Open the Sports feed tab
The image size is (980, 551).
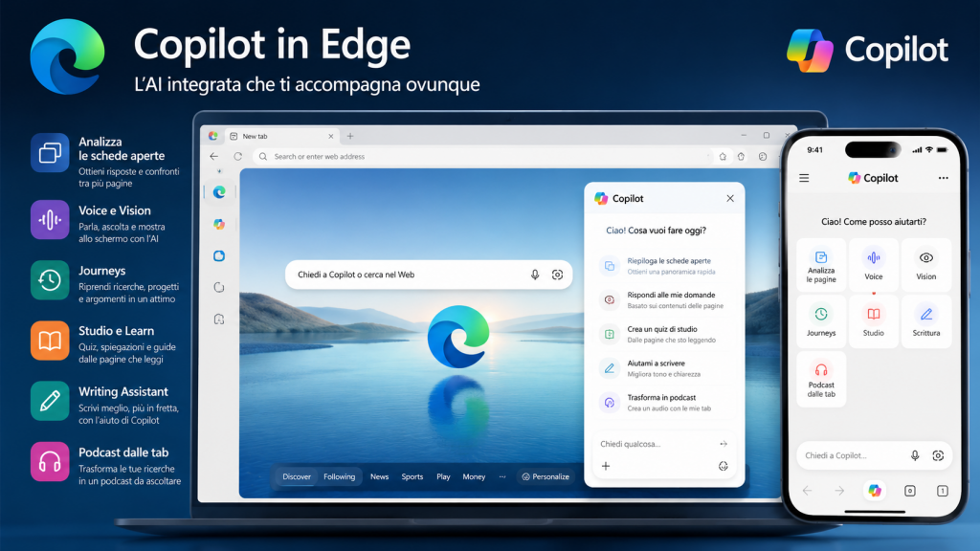coord(412,476)
